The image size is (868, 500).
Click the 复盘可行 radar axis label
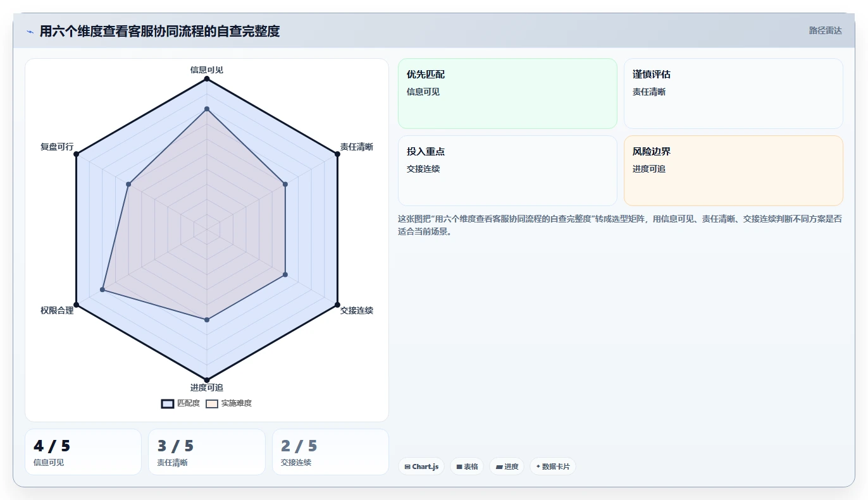pos(57,147)
